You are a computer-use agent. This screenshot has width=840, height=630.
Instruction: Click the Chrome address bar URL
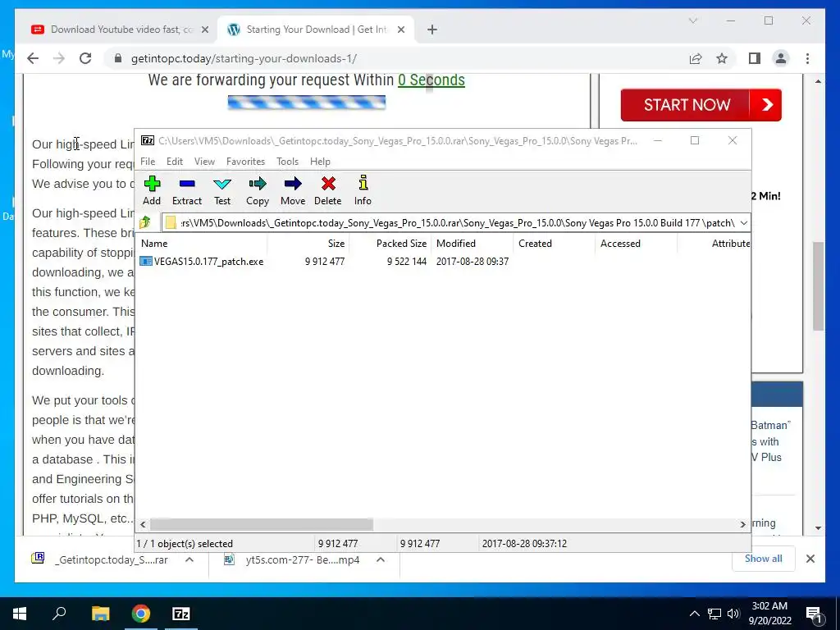244,58
